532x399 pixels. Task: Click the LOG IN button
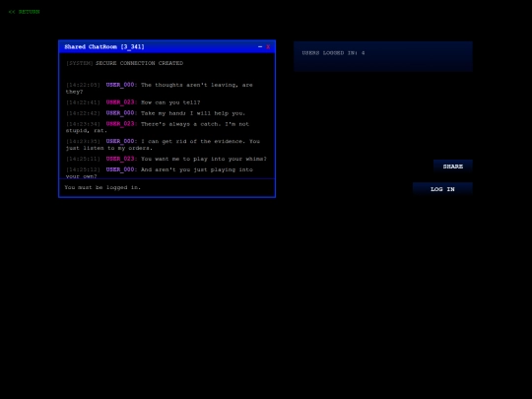(x=442, y=189)
